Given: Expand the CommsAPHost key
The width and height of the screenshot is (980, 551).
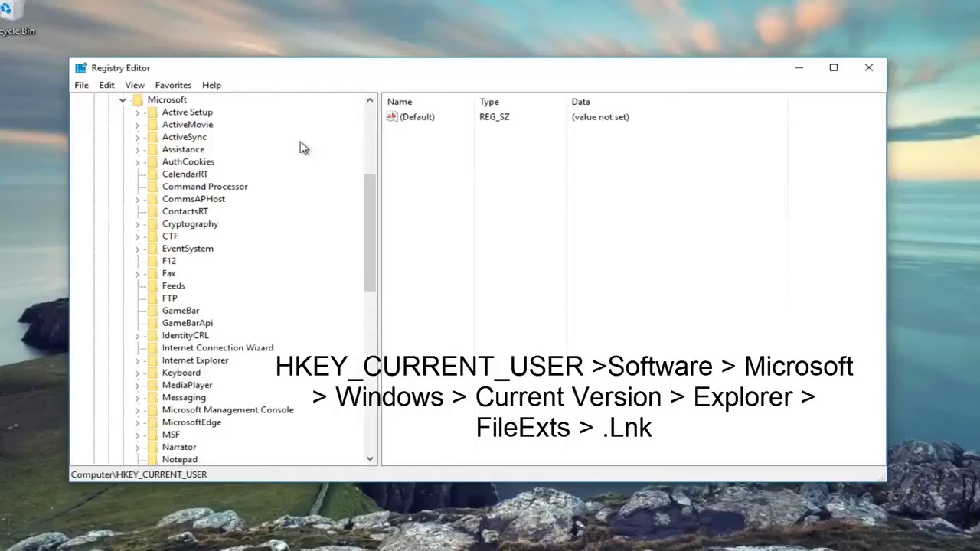Looking at the screenshot, I should coord(137,199).
